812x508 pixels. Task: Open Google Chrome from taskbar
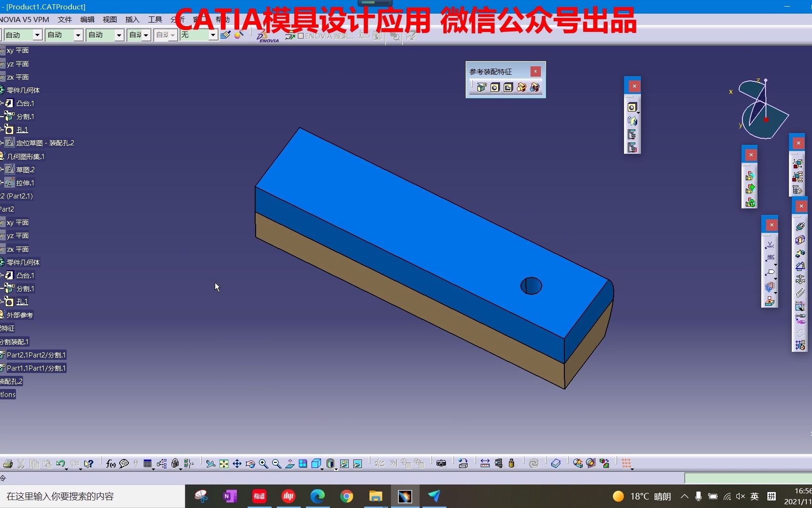(347, 496)
